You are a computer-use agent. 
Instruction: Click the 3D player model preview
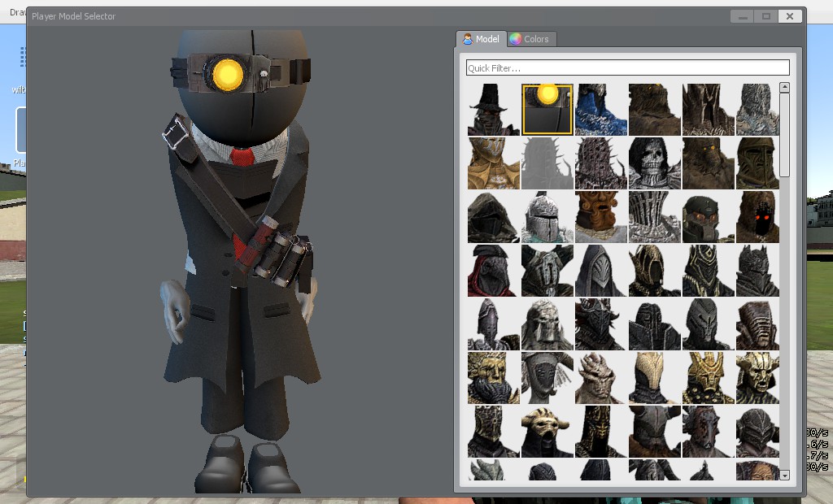click(242, 260)
